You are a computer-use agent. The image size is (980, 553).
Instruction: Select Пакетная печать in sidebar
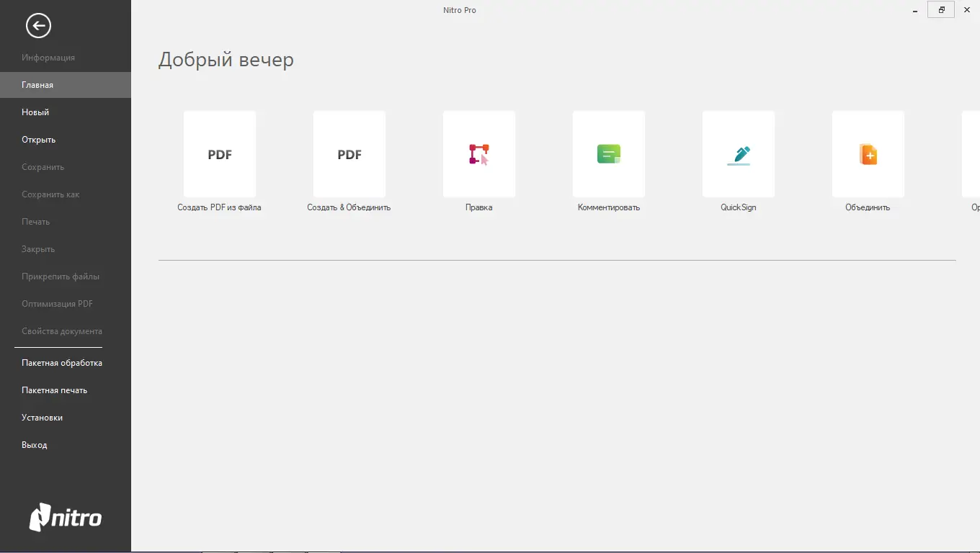[66, 390]
